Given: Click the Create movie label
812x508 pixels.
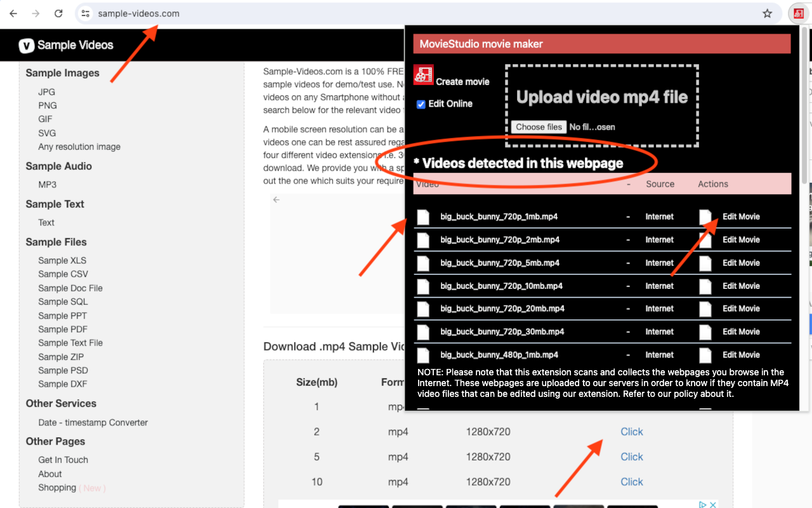Looking at the screenshot, I should click(x=462, y=81).
